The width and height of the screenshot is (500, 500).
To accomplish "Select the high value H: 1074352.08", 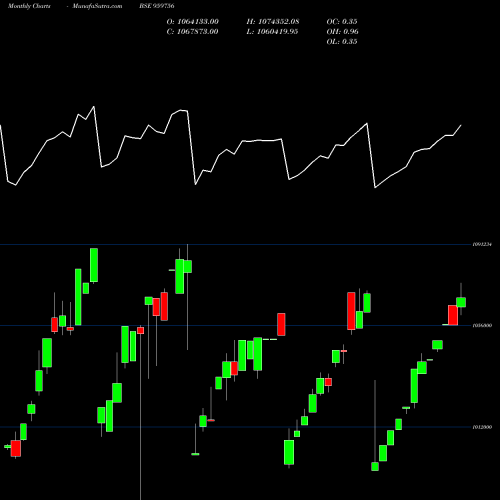I will tap(273, 22).
